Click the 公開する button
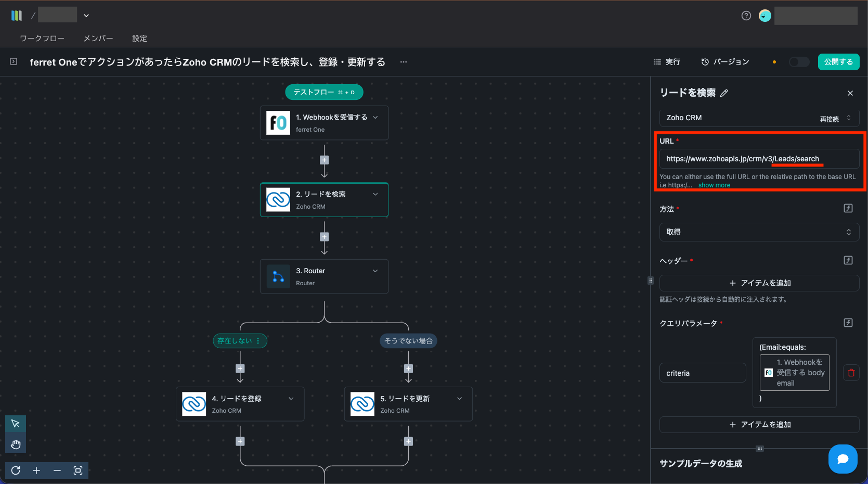 838,62
